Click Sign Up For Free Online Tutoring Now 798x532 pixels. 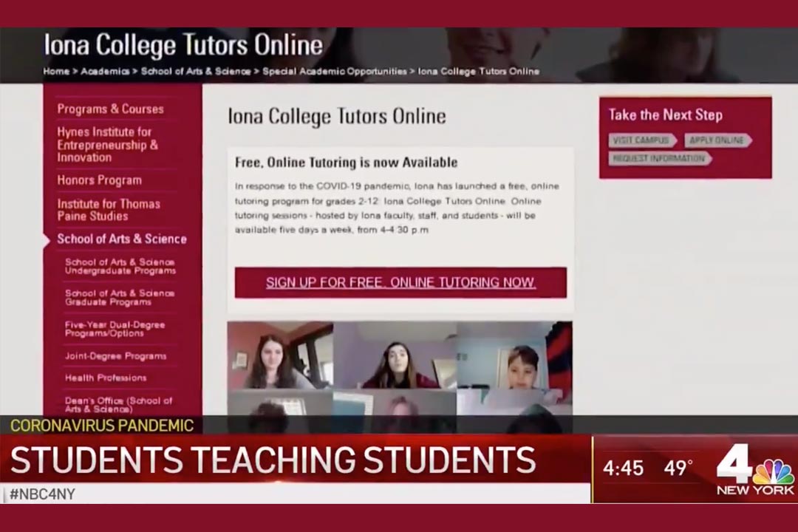coord(400,282)
